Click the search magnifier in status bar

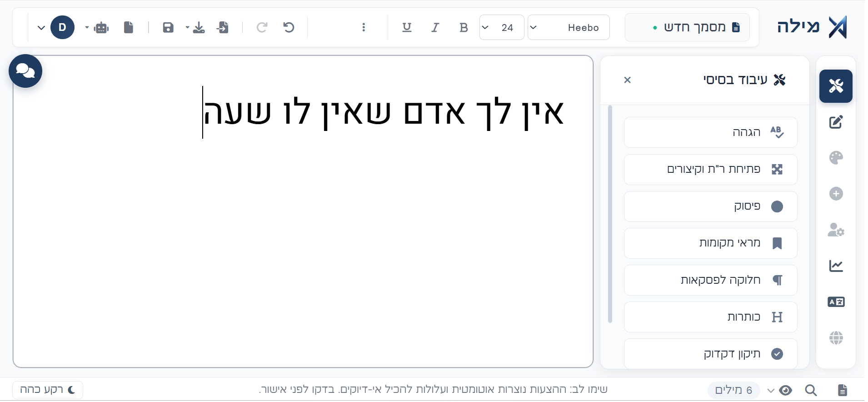811,390
